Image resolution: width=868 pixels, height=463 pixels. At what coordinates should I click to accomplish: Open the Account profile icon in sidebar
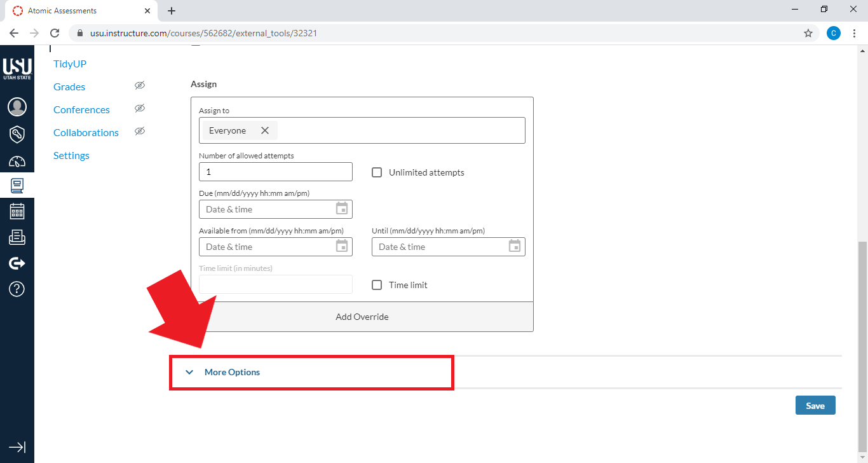pos(17,106)
